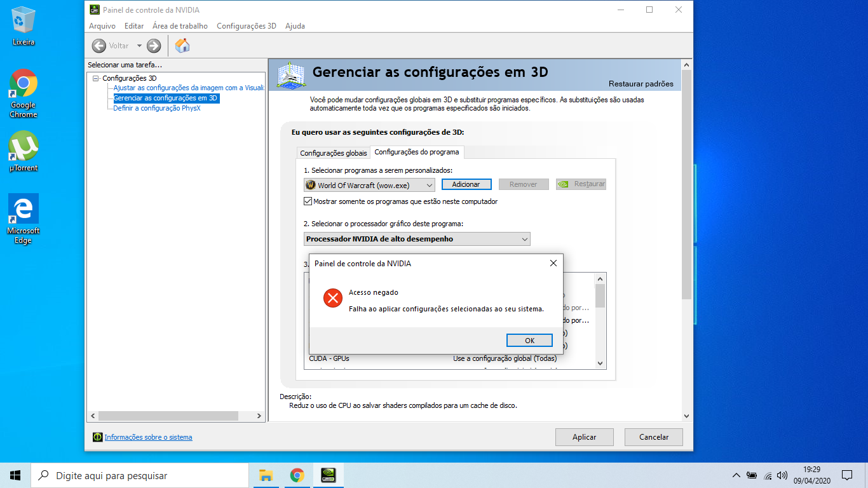868x488 pixels.
Task: Click OK in the Acesso negado dialog
Action: pos(529,341)
